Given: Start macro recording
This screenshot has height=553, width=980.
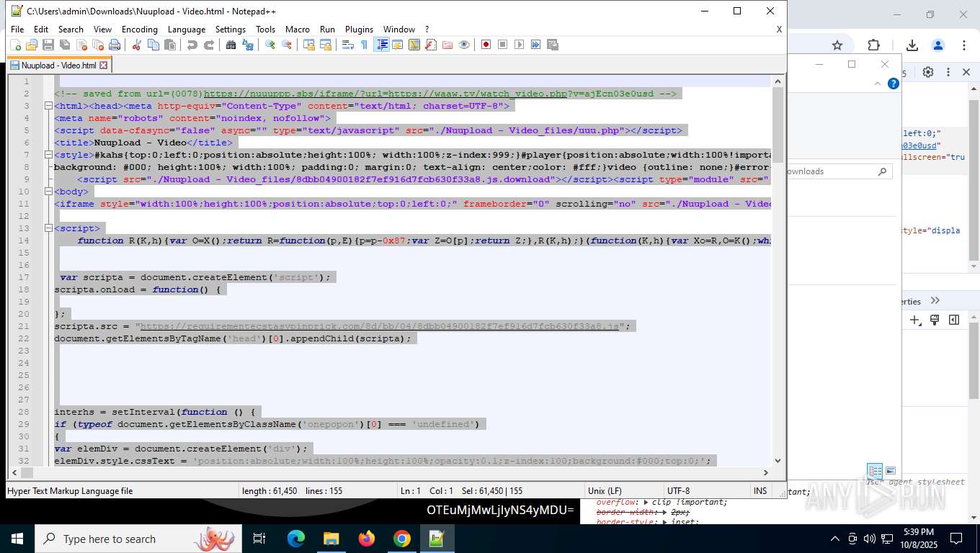Looking at the screenshot, I should 486,45.
